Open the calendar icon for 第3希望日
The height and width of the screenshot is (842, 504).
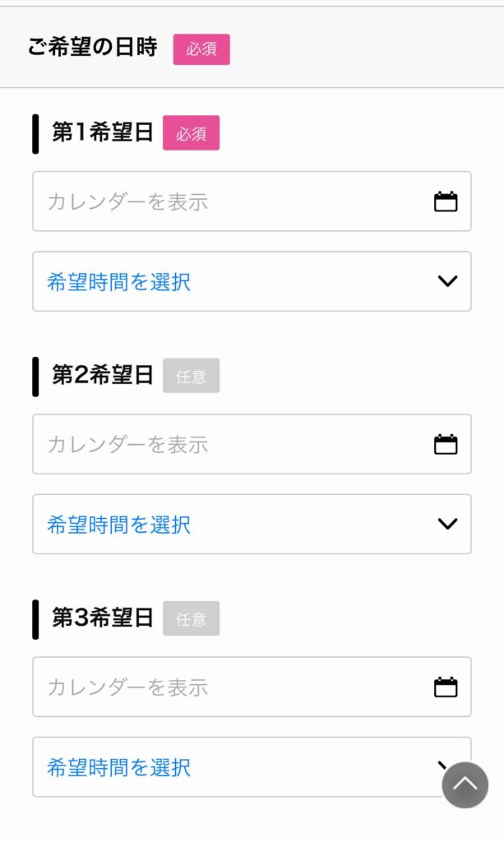pyautogui.click(x=446, y=687)
